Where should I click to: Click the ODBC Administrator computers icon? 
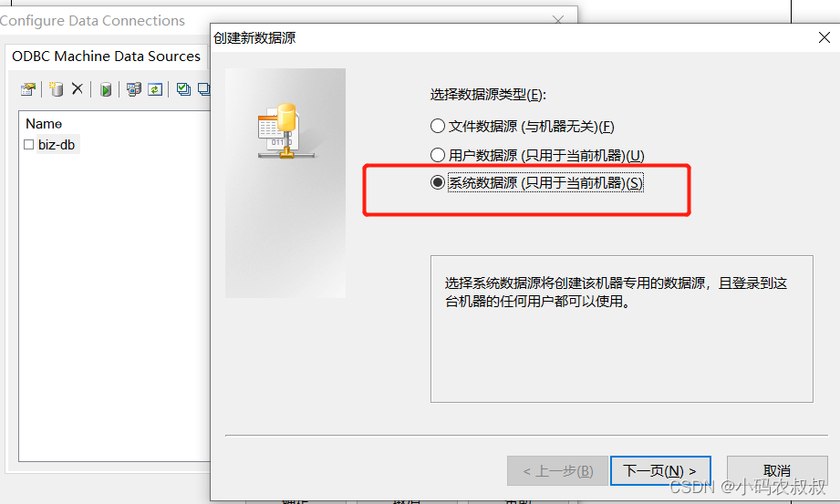tap(133, 89)
